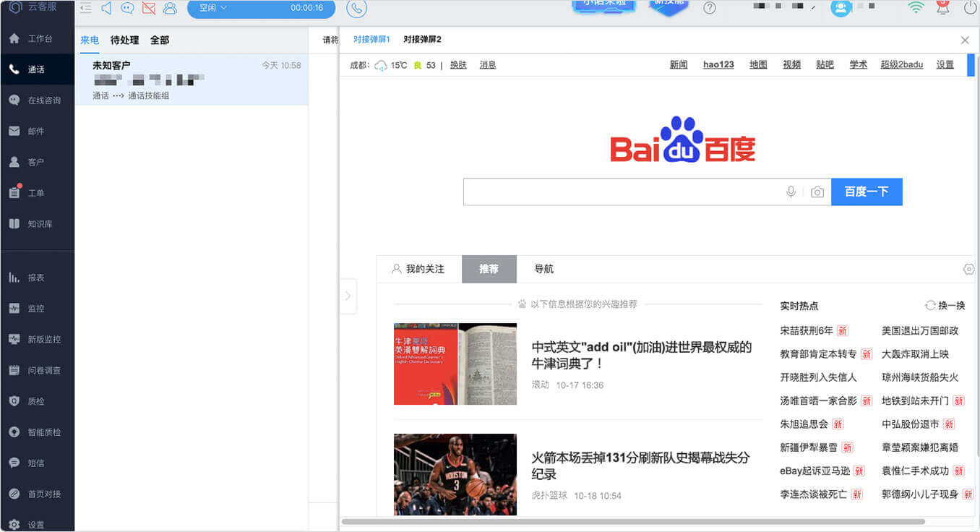The height and width of the screenshot is (532, 980).
Task: Collapse the sidebar with the menu-fold icon
Action: pos(85,8)
